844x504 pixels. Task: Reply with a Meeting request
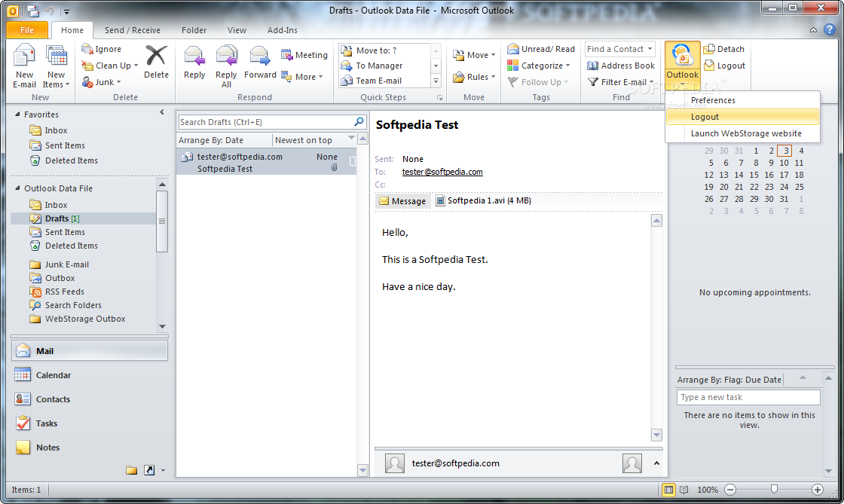click(x=304, y=55)
